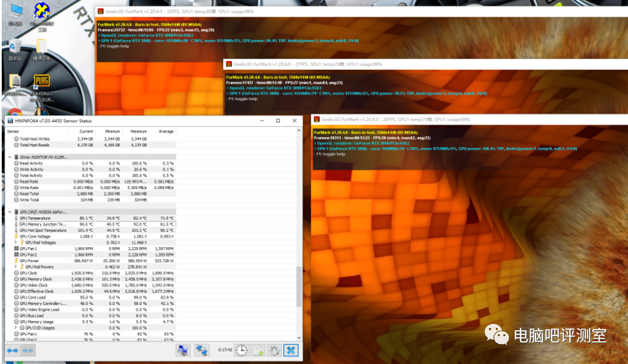628x364 pixels.
Task: Select the GPU Memory Usage row
Action: [x=91, y=322]
